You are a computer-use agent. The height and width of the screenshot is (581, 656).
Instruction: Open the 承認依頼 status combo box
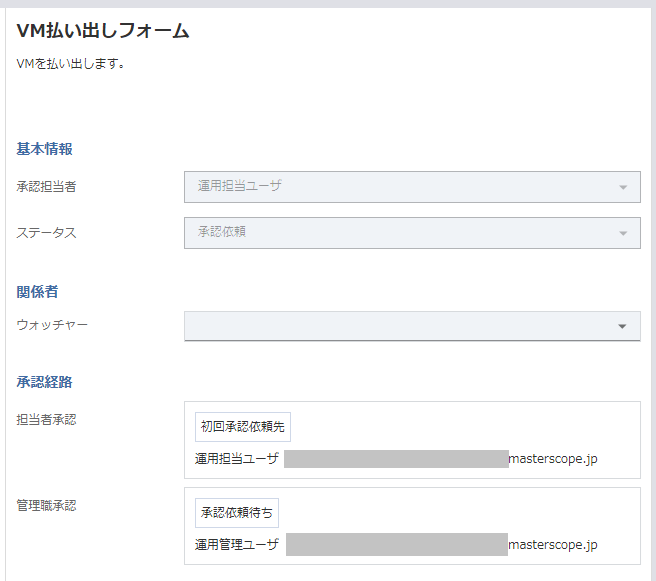[400, 233]
